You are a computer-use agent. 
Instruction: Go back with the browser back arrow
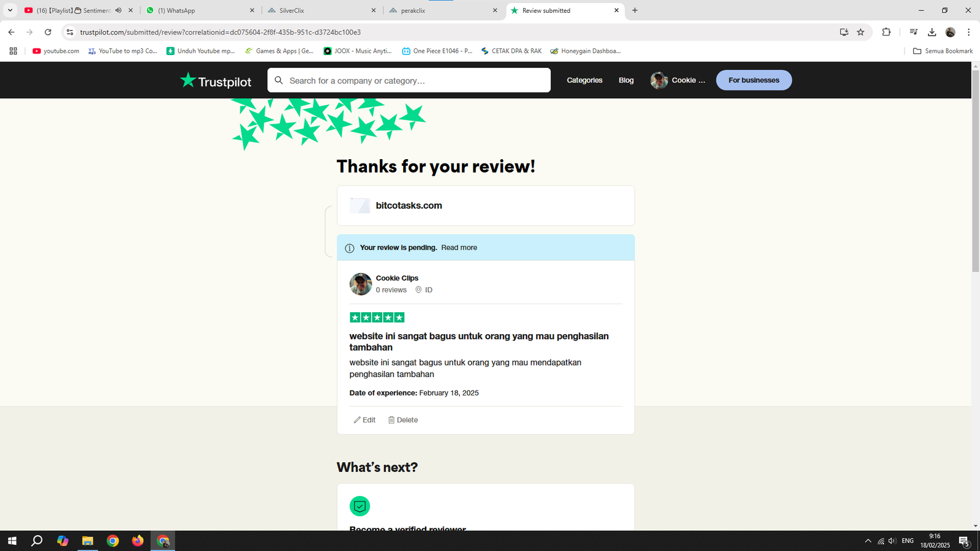pyautogui.click(x=11, y=32)
